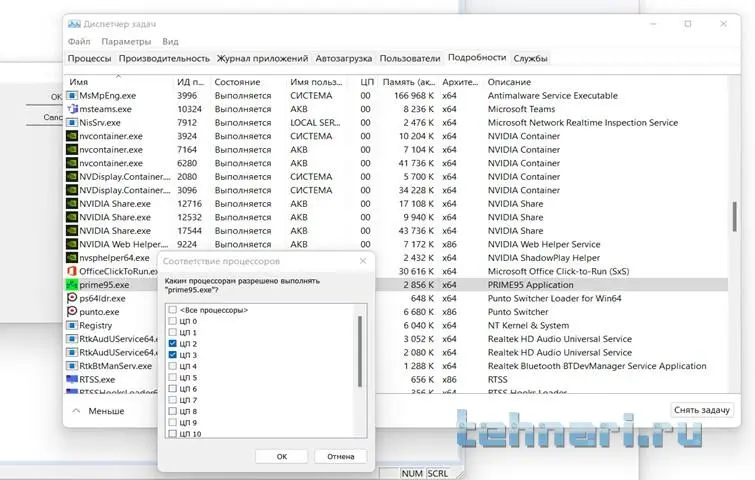
Task: Sort by the ЦП column header
Action: 367,82
